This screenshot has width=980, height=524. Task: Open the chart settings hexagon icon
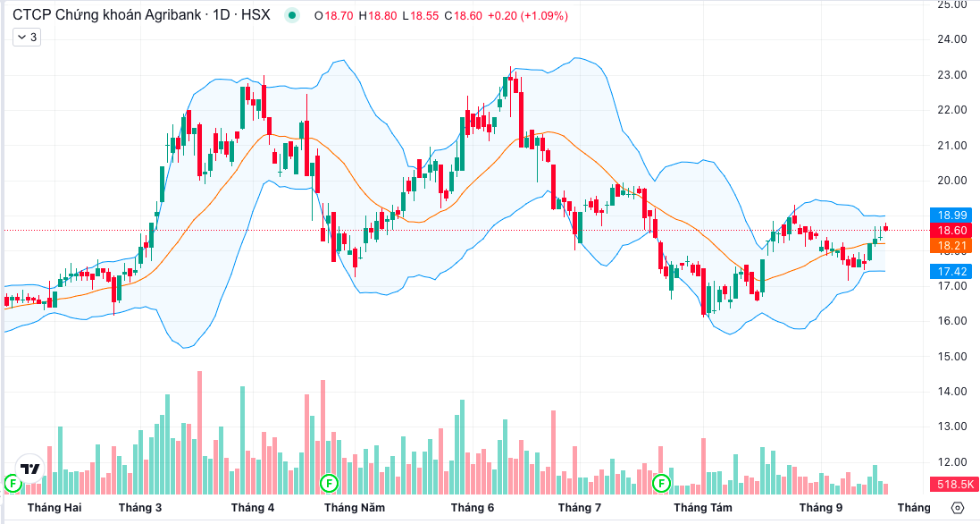pos(958,508)
